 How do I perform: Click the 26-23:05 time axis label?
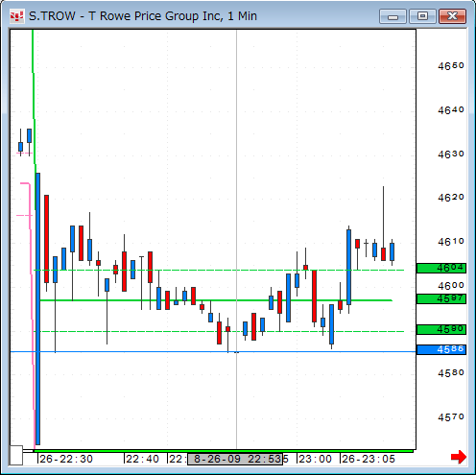(x=369, y=459)
